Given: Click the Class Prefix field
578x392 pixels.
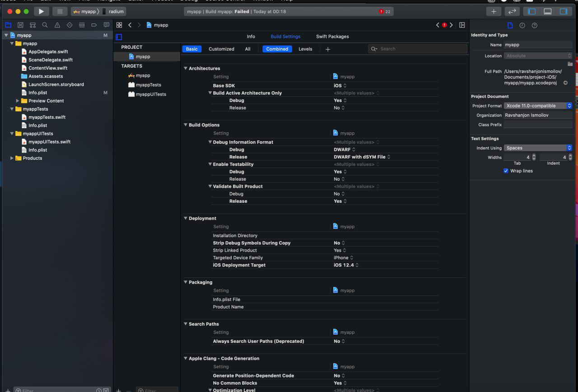Looking at the screenshot, I should 538,125.
